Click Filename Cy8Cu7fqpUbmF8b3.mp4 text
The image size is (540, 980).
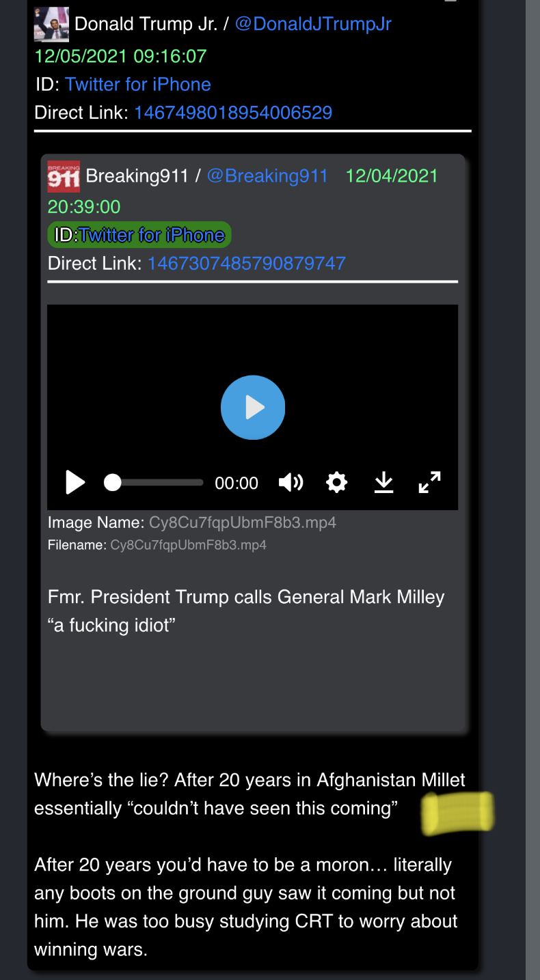pos(188,545)
